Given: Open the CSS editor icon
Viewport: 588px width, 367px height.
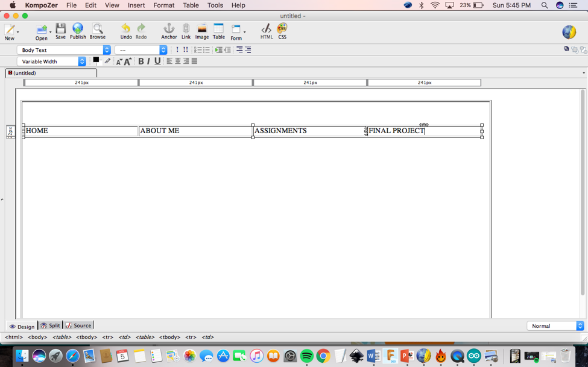Looking at the screenshot, I should tap(282, 28).
